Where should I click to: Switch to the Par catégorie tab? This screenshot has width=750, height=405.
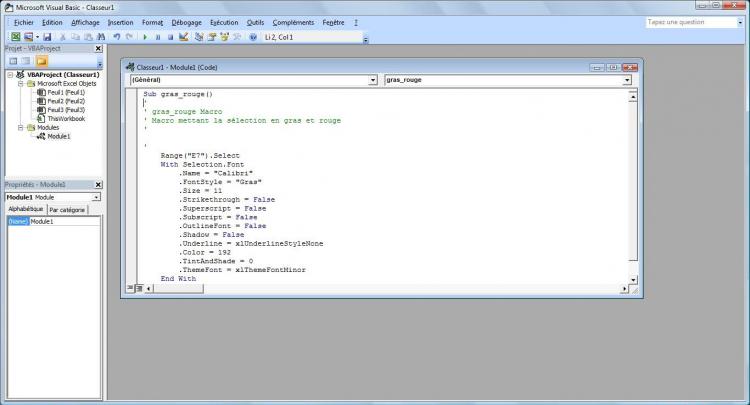(68, 209)
